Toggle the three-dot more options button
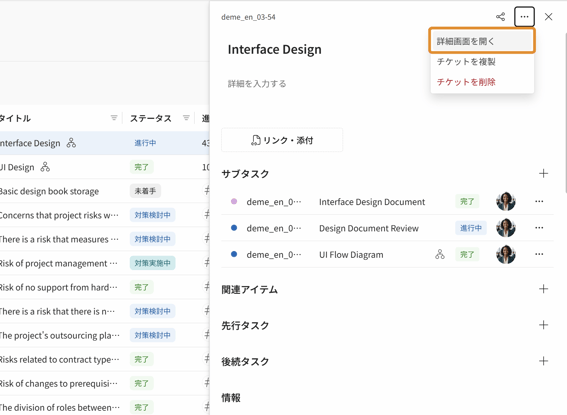 524,17
